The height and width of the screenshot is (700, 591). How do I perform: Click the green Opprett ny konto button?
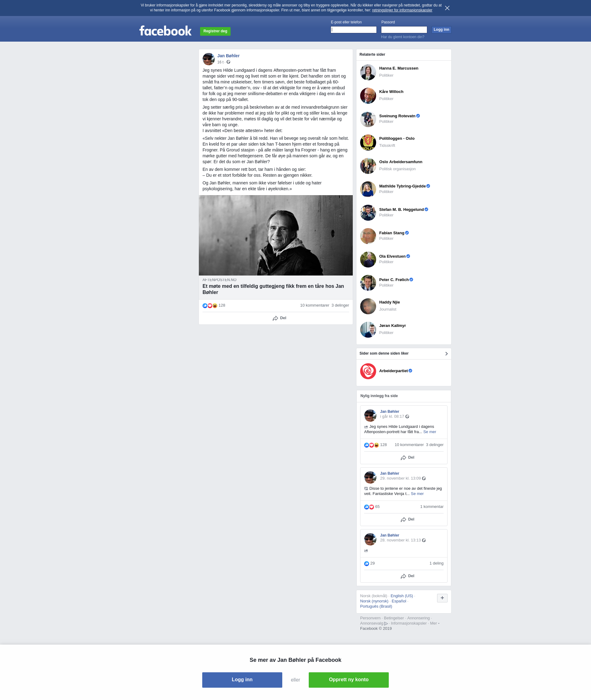348,680
